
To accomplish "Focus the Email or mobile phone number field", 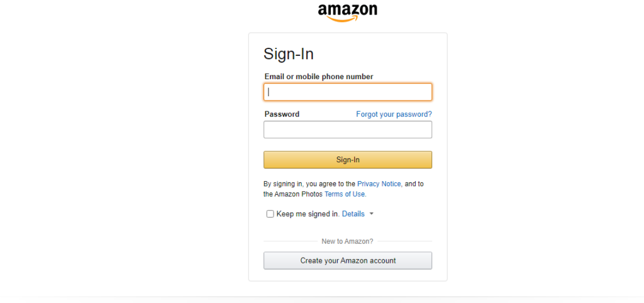I will coord(347,92).
